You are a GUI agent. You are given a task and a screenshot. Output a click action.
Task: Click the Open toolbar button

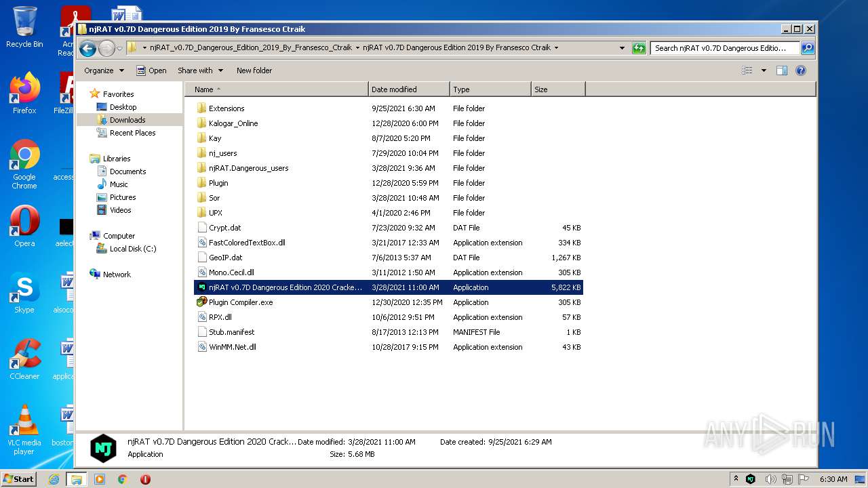[x=151, y=70]
